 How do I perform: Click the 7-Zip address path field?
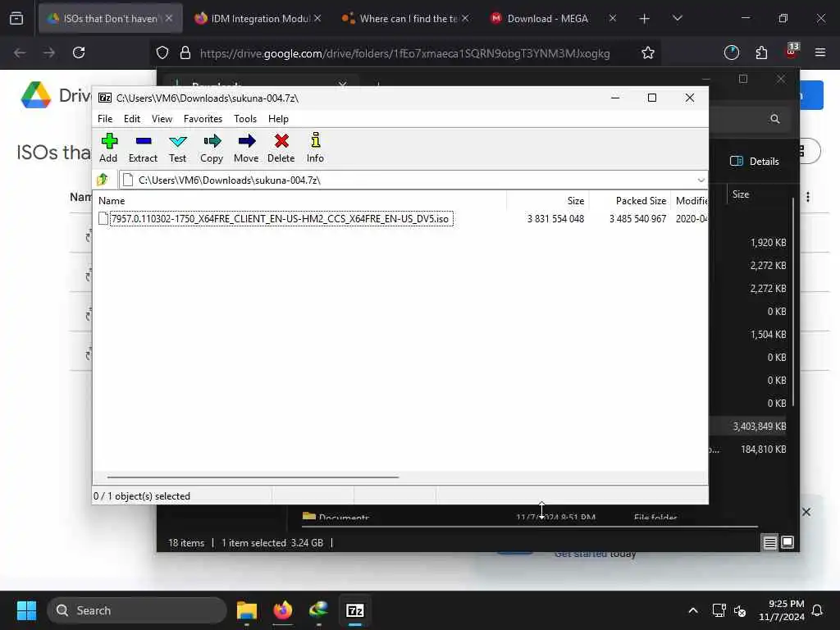407,180
